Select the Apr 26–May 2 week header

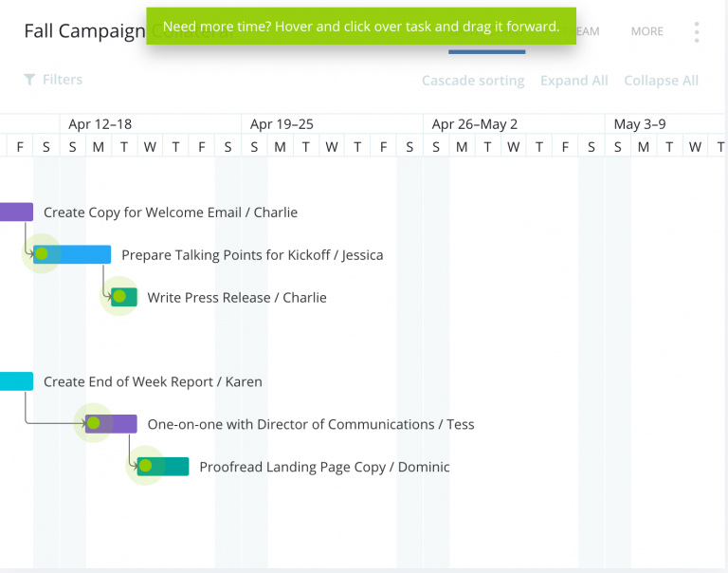point(475,124)
